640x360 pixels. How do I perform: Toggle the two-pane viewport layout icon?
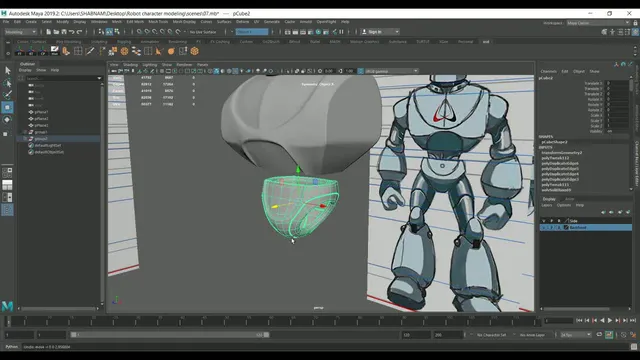click(x=7, y=198)
